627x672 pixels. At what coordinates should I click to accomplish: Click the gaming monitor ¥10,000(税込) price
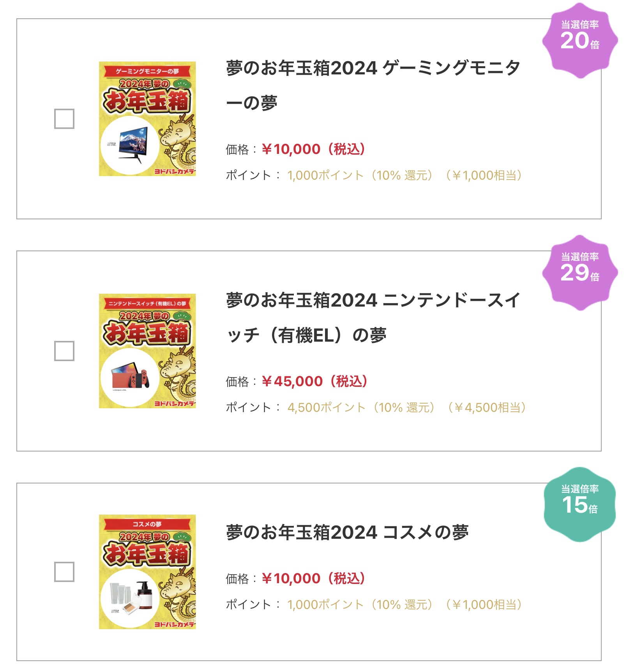314,149
